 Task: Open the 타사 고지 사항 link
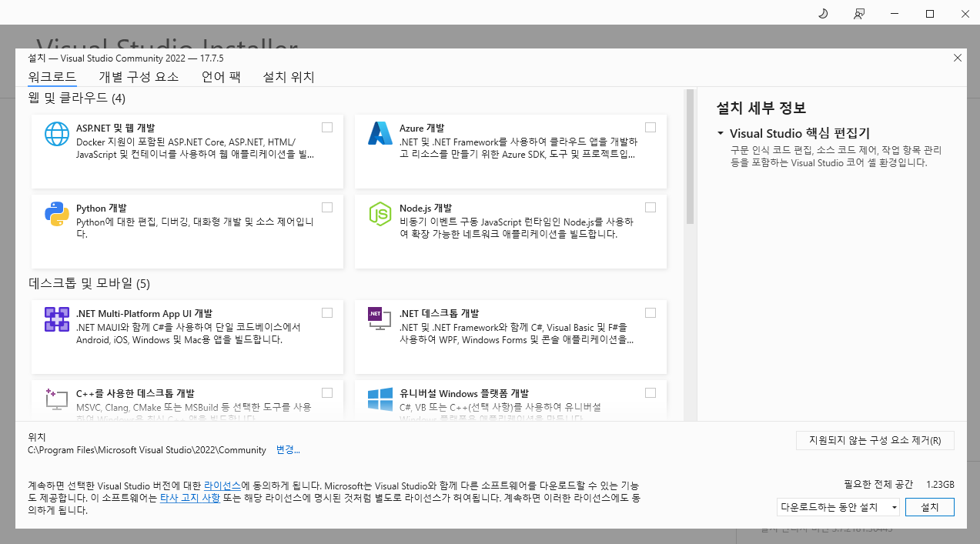190,498
